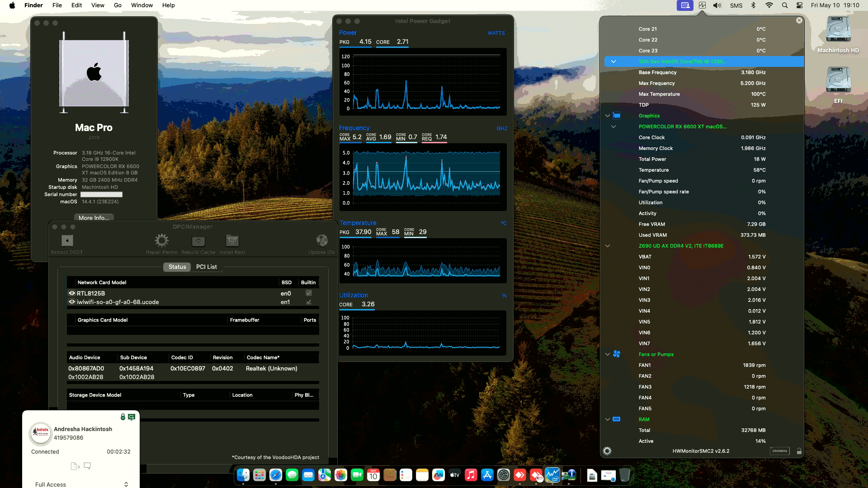Click Repair Perms gear icon
The width and height of the screenshot is (868, 488).
pyautogui.click(x=161, y=240)
